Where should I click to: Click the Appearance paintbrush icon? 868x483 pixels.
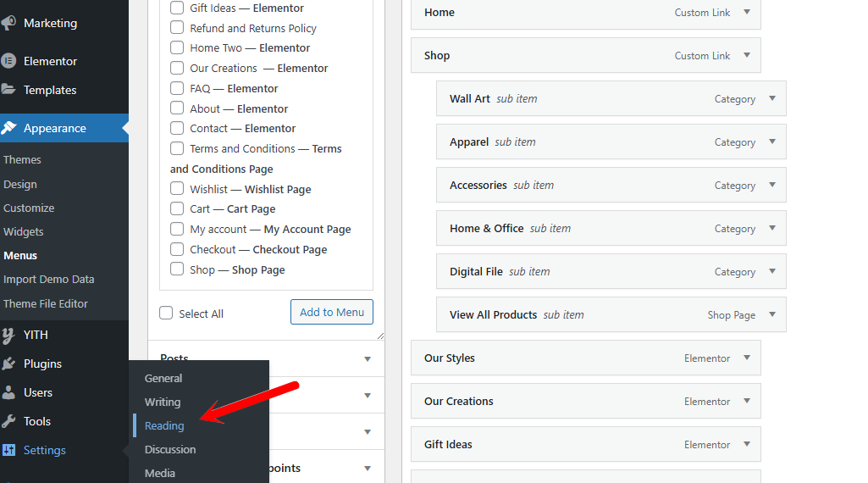pos(9,129)
